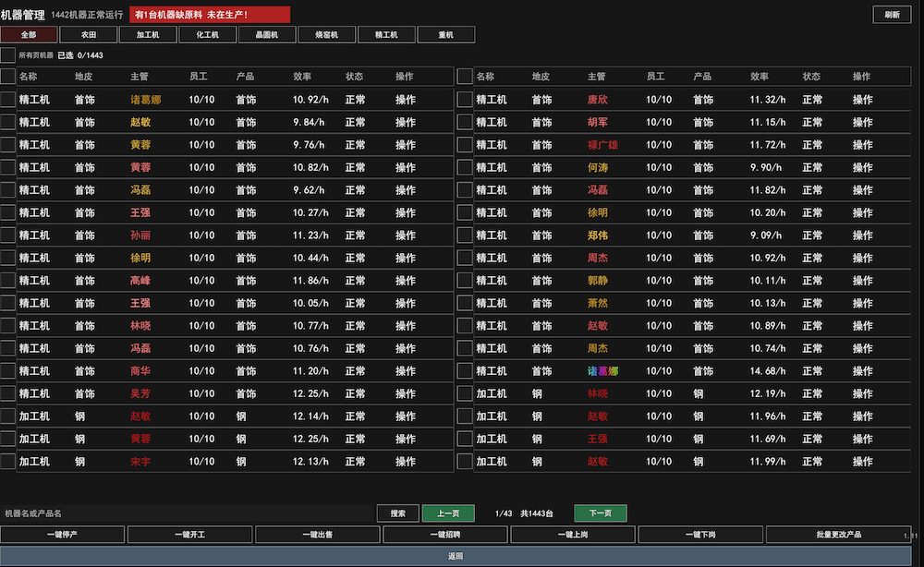Select the 烧窑机 tab

click(x=326, y=35)
